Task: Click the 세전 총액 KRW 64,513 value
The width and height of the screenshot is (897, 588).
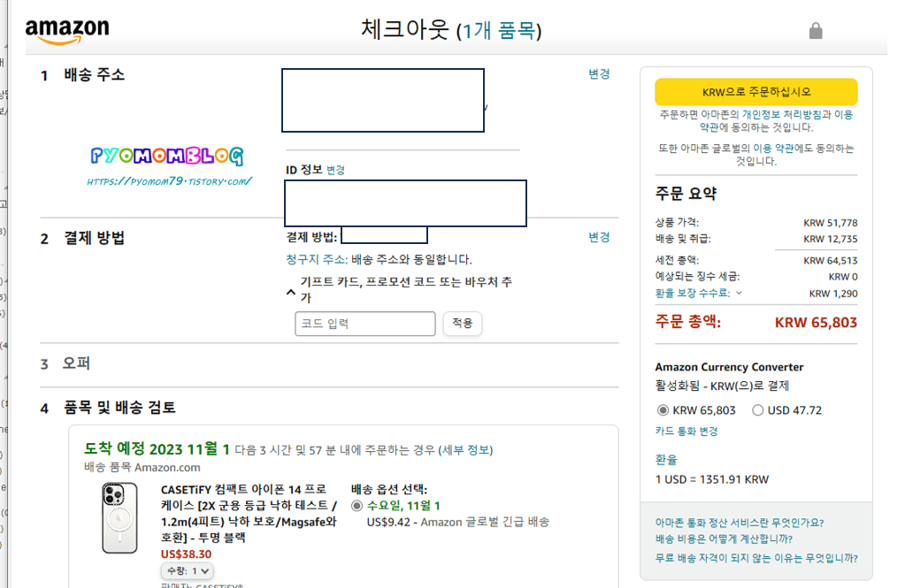Action: (830, 261)
